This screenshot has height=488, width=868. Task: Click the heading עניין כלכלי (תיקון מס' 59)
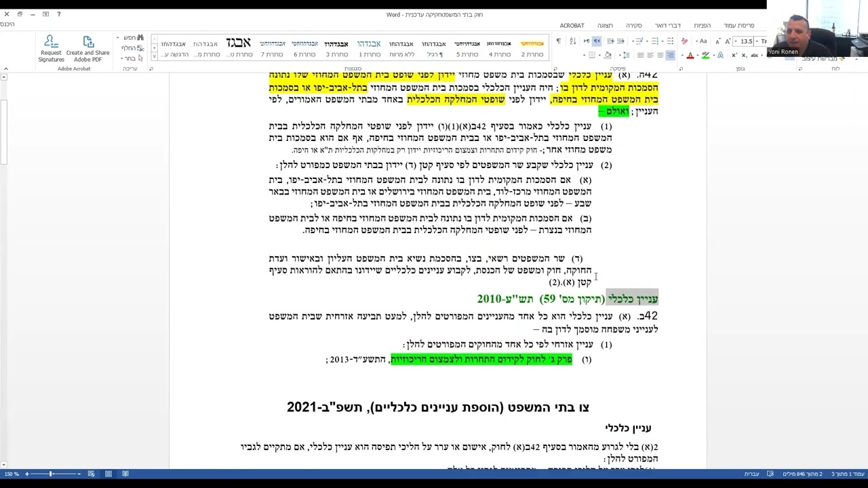(568, 298)
